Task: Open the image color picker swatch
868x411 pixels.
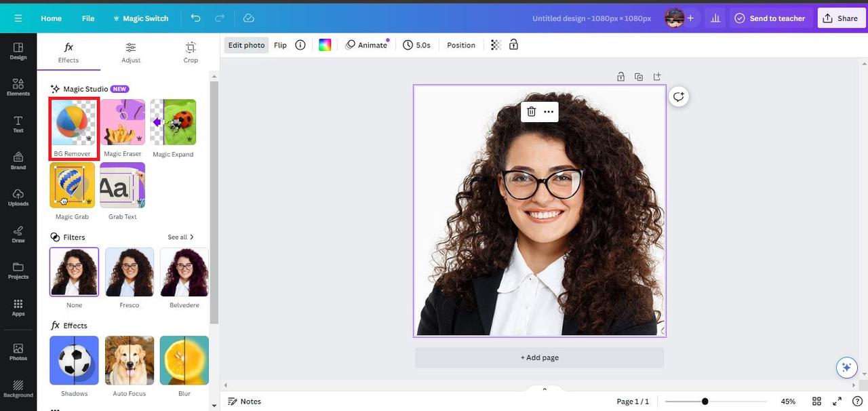Action: (x=325, y=45)
